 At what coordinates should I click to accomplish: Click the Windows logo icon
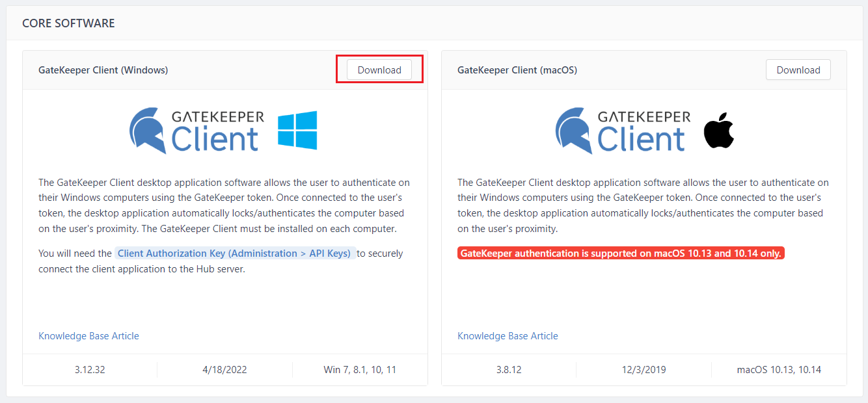coord(297,131)
